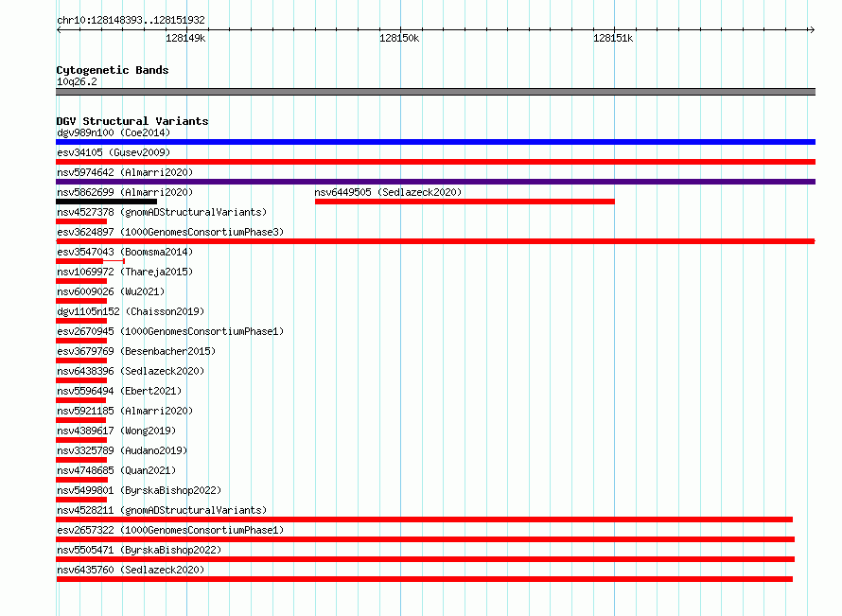
Task: Open variant nsv5505471 (ByrskaBishop2022) label
Action: click(139, 550)
